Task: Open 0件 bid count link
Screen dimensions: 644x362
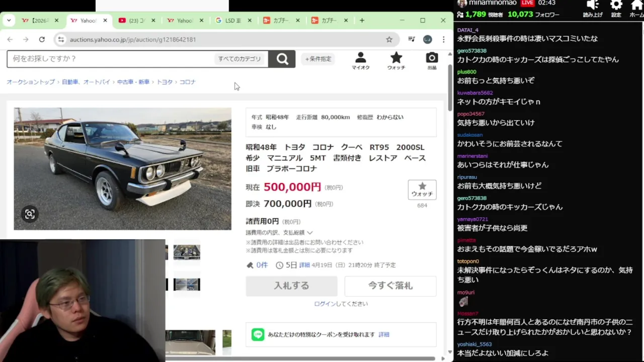Action: (262, 265)
